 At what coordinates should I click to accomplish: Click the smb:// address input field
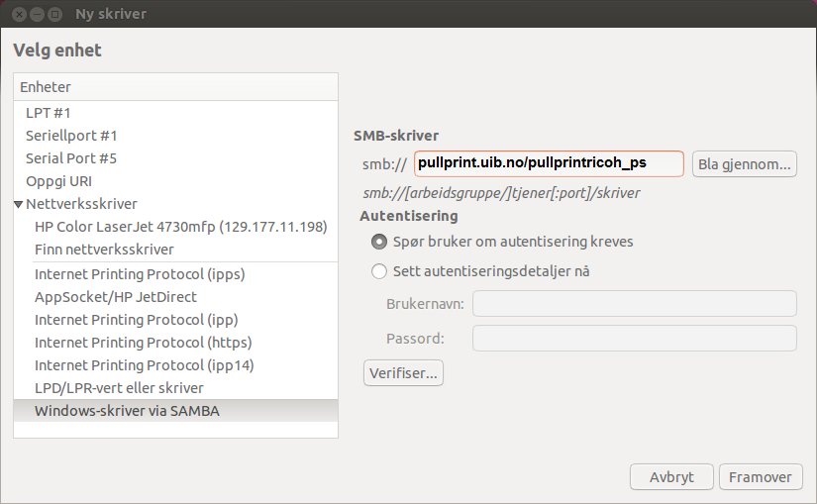point(548,163)
